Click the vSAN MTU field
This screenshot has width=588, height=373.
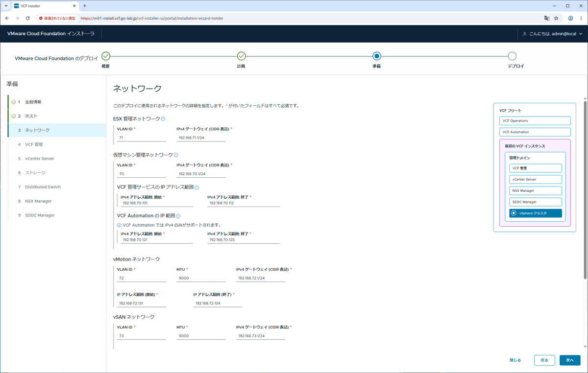click(x=201, y=336)
